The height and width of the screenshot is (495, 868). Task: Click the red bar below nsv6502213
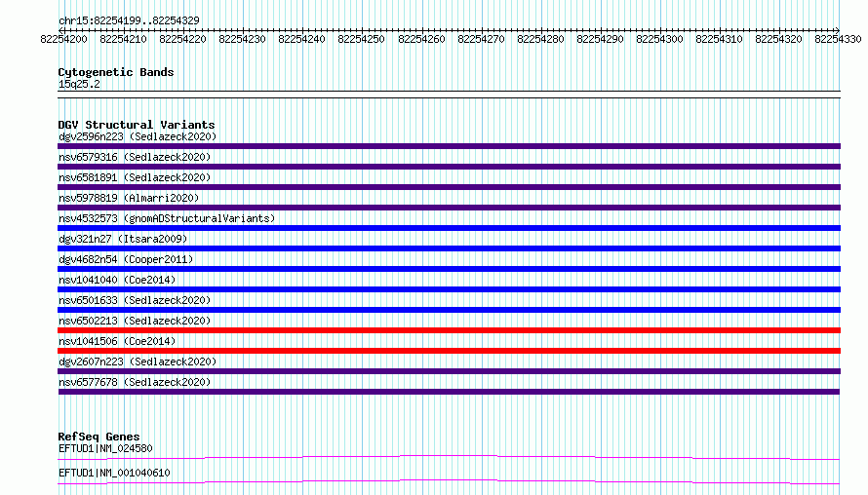click(449, 330)
